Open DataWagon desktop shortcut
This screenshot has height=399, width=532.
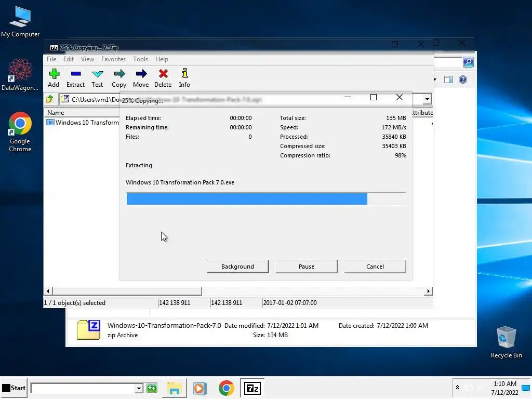tap(20, 75)
